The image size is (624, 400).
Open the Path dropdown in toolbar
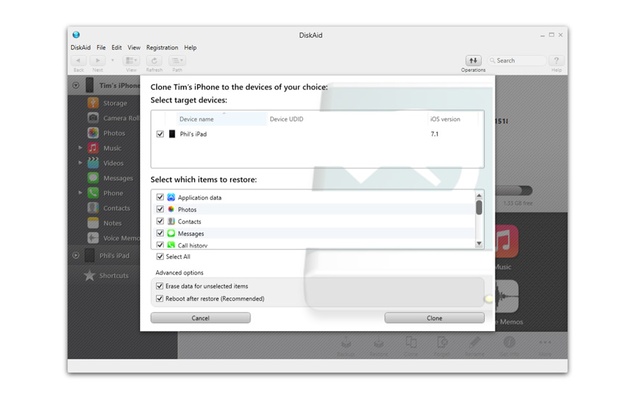coord(177,60)
